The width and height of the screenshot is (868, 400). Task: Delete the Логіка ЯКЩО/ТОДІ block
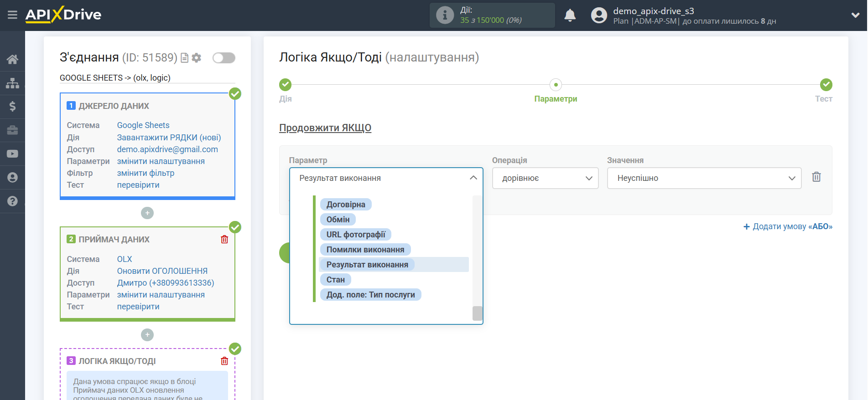224,361
